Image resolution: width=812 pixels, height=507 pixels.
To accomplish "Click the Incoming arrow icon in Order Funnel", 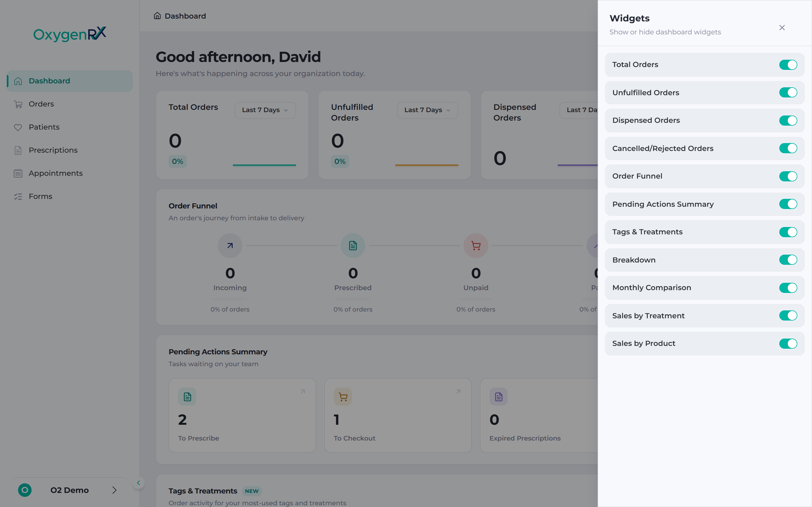I will [230, 246].
